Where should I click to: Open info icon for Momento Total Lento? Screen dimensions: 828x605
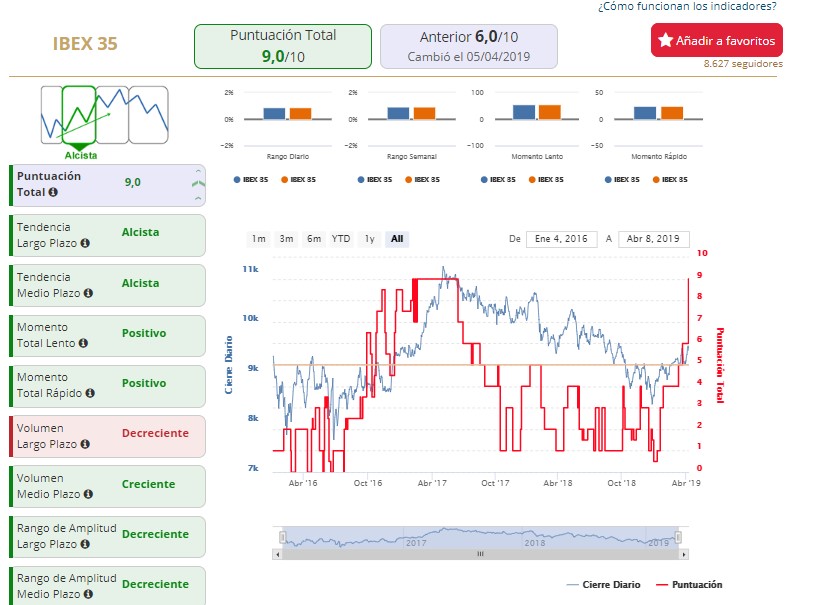(x=83, y=343)
